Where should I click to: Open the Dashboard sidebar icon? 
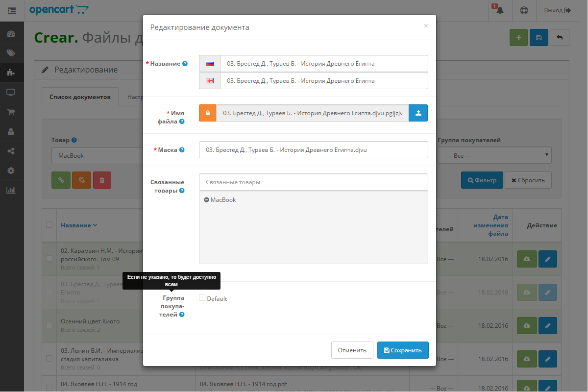coord(11,34)
